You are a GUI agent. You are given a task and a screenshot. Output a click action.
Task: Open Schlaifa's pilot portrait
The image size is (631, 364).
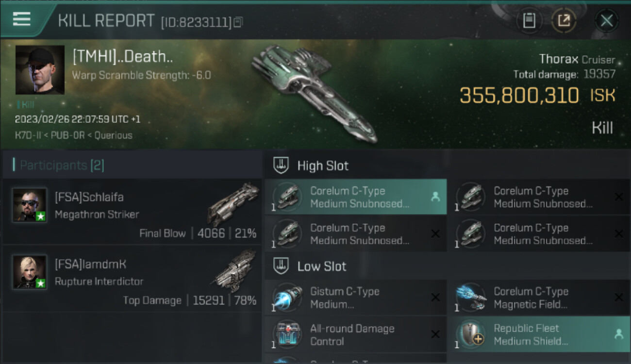coord(30,205)
